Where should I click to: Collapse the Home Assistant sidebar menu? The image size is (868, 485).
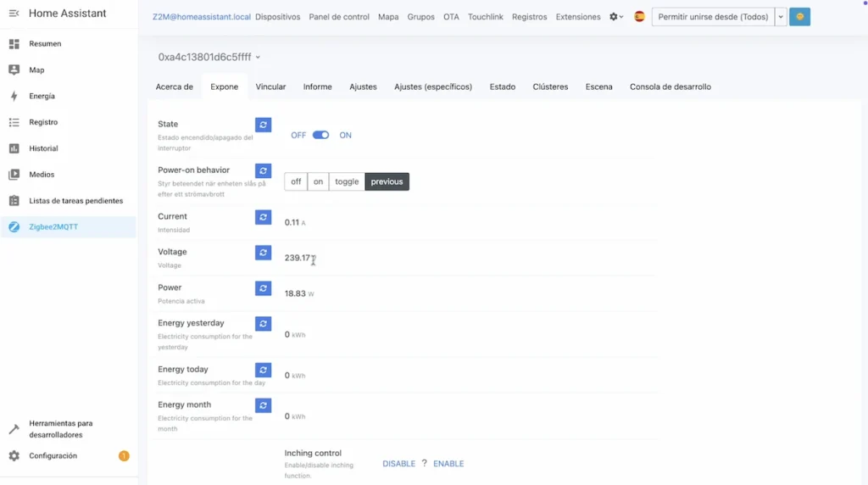coord(14,14)
